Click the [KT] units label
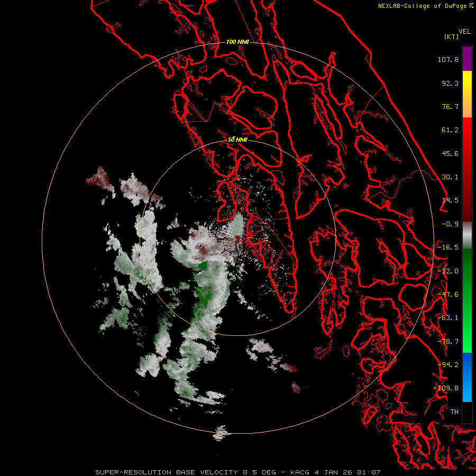This screenshot has width=476, height=476. [x=452, y=36]
